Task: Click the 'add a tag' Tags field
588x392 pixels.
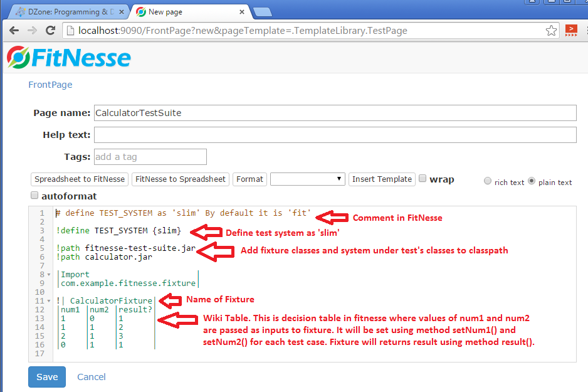Action: click(x=150, y=157)
